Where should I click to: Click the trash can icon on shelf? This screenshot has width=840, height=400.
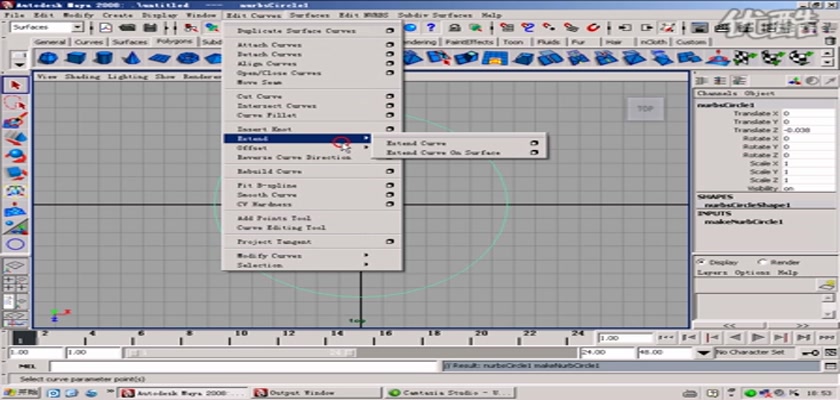[829, 41]
